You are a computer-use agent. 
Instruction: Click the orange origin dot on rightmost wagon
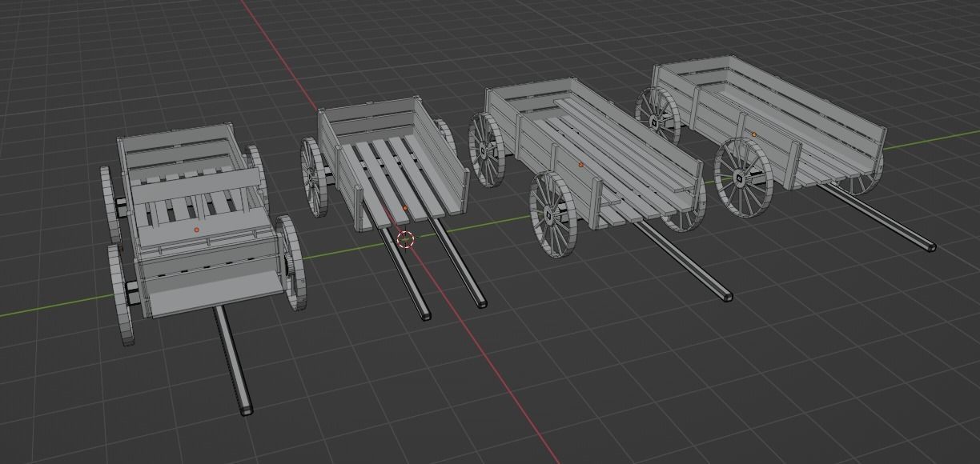753,134
